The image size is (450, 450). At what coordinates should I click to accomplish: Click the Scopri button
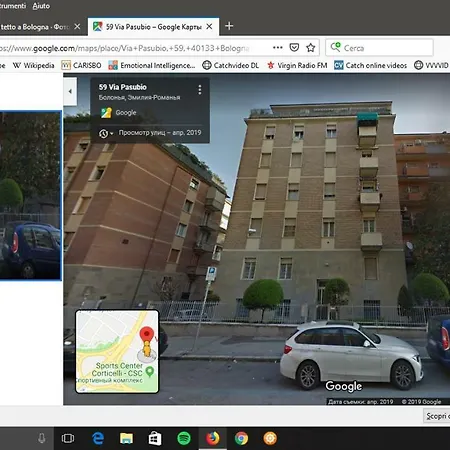click(x=437, y=416)
